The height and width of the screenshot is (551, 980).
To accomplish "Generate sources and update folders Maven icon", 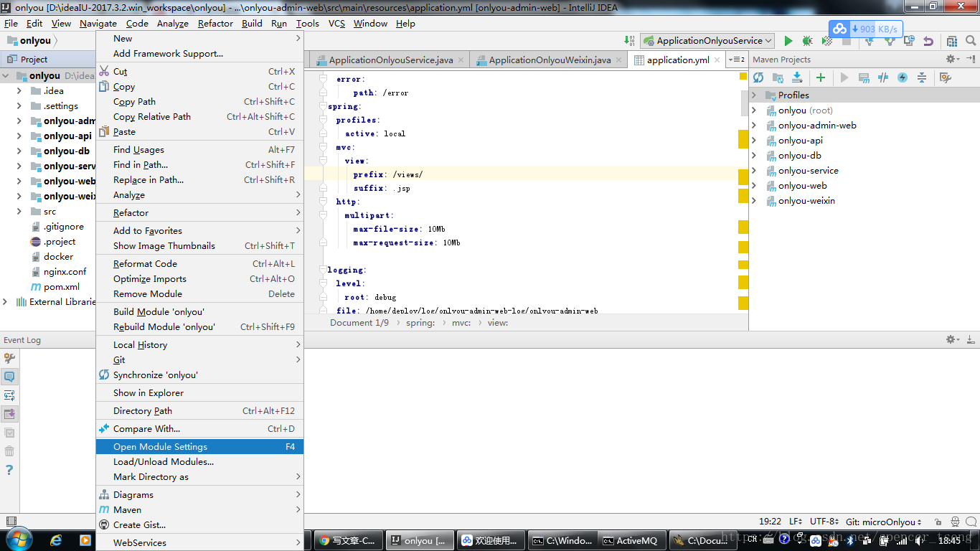I will [777, 77].
